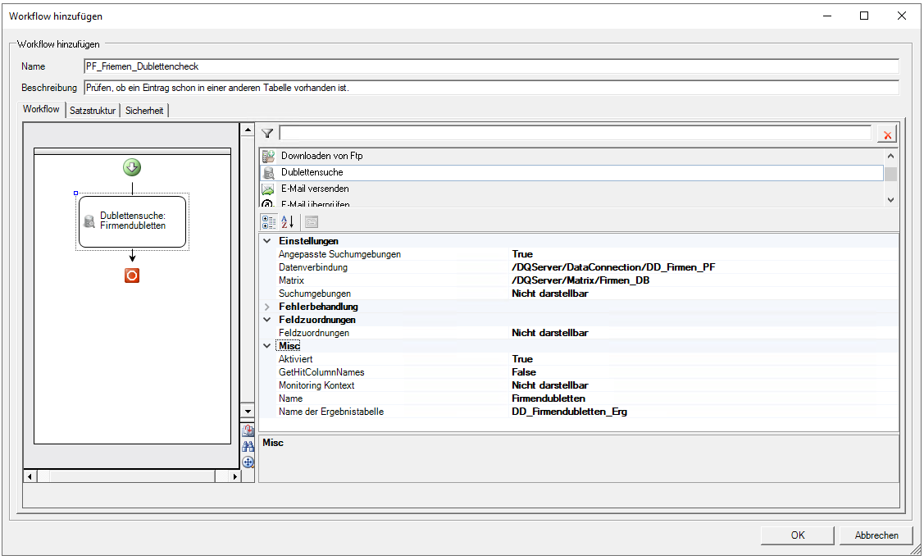Image resolution: width=924 pixels, height=560 pixels.
Task: Click the value /DQServer/DataConnection/DD_Firmen_PF
Action: (613, 267)
